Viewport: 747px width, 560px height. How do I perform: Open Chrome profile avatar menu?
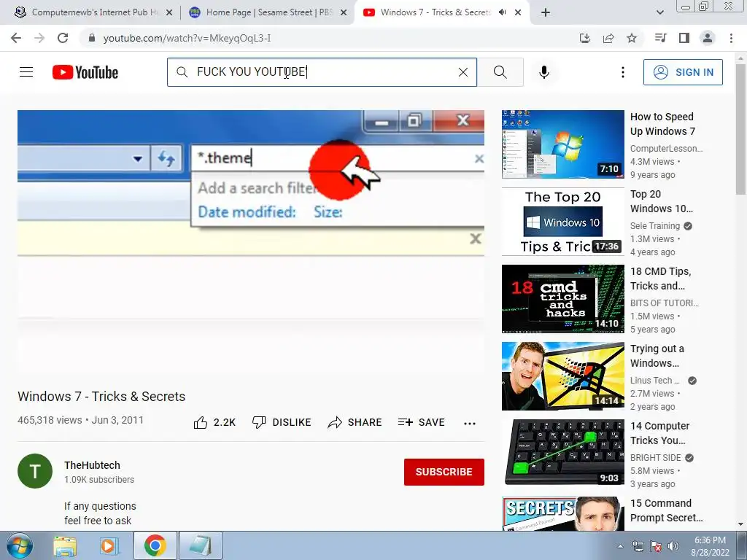(708, 38)
